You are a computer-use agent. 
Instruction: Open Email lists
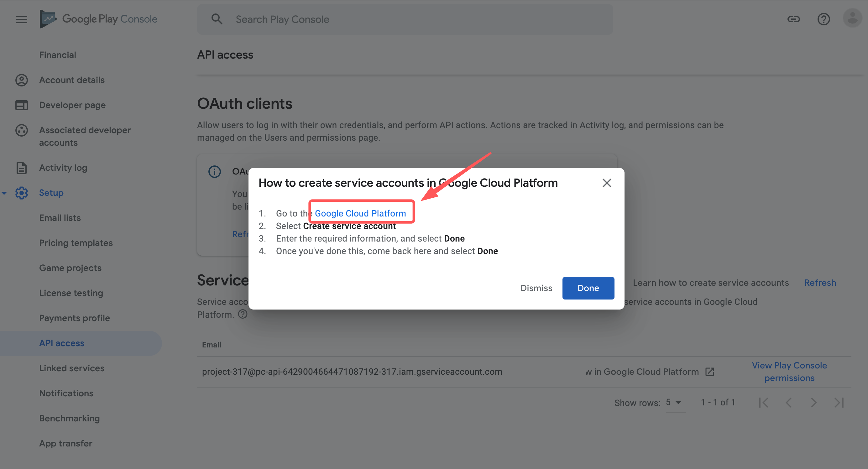click(60, 218)
